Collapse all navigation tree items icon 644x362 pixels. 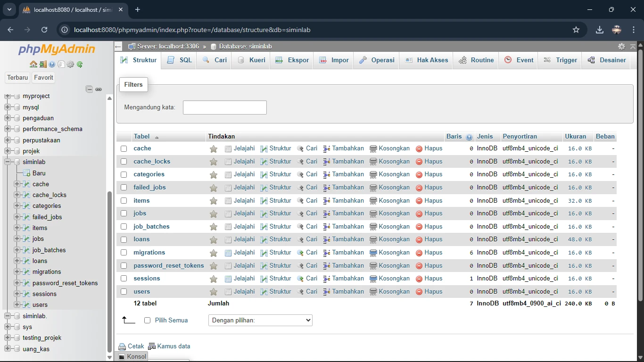89,89
